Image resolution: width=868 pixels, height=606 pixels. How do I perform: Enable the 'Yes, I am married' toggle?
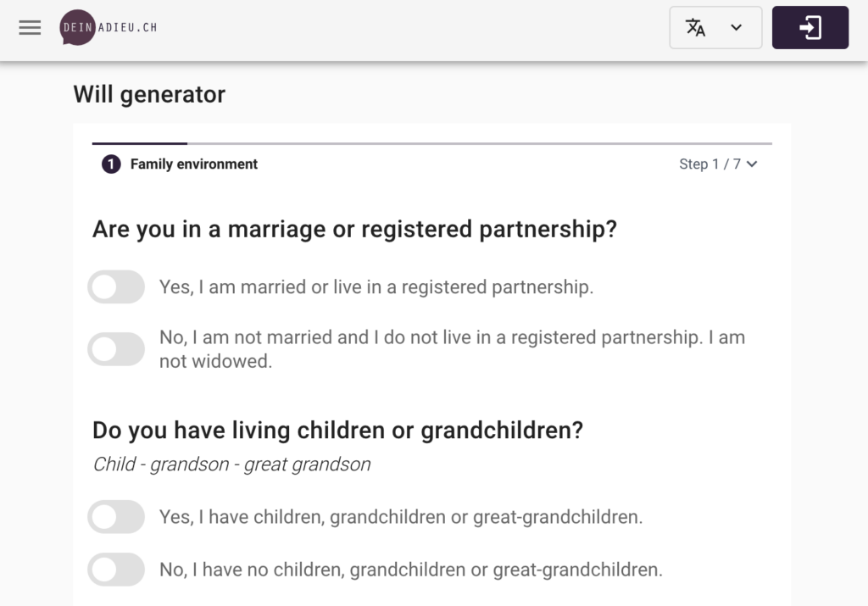[x=116, y=286]
